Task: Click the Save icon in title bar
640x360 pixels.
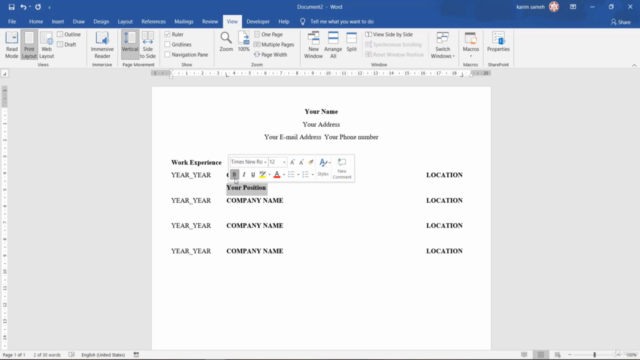Action: pyautogui.click(x=11, y=7)
